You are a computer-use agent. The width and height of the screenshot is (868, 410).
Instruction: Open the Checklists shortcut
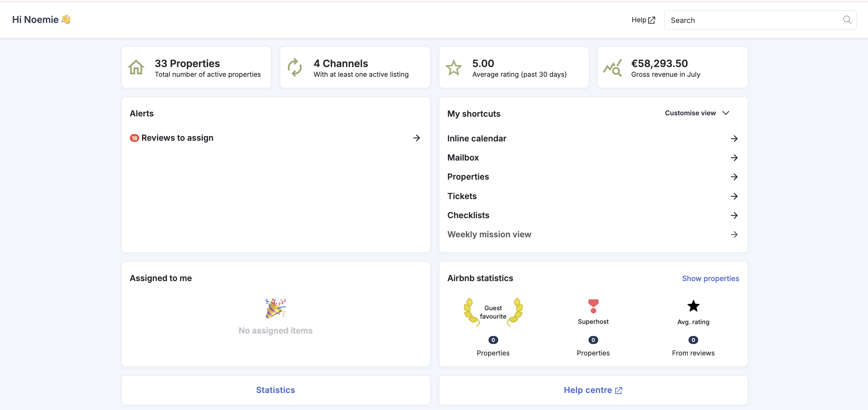tap(593, 215)
